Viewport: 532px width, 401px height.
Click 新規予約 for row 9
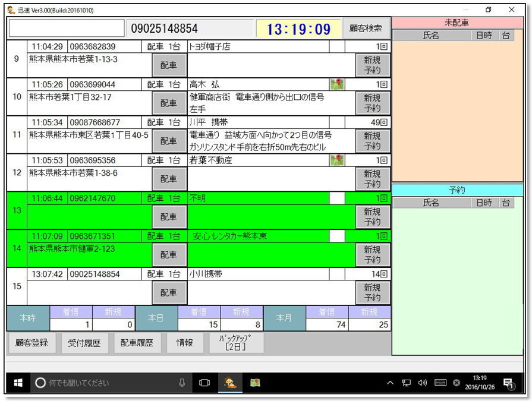(372, 64)
